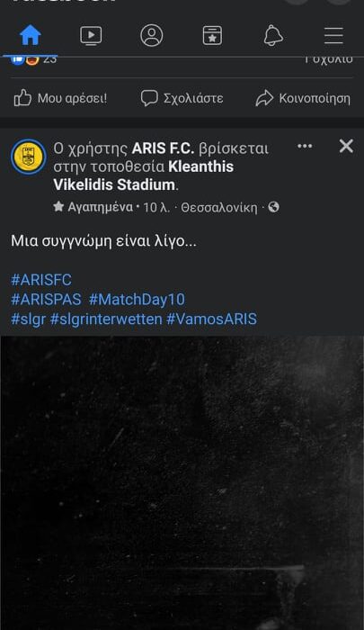
Task: Open the #MatchDay10 hashtag
Action: pos(137,300)
